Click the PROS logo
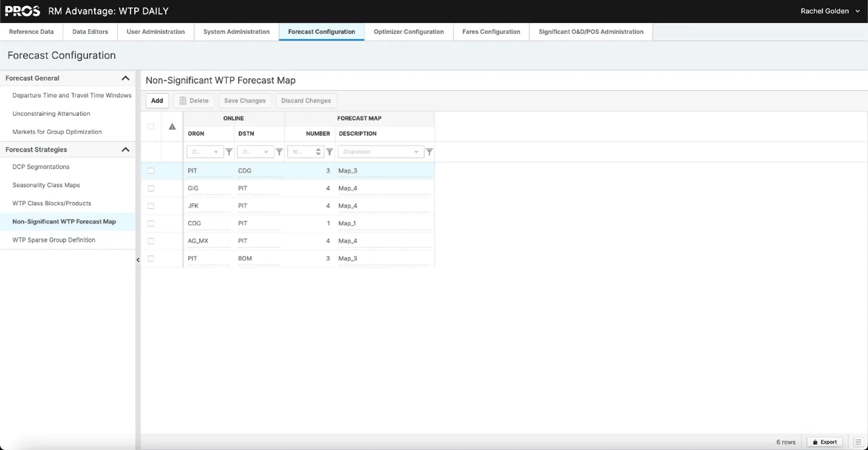Screen dimensions: 868x450 click(22, 11)
